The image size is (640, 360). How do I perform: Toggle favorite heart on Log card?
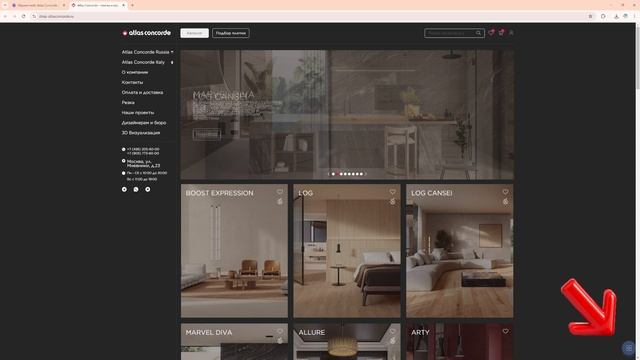pyautogui.click(x=392, y=192)
